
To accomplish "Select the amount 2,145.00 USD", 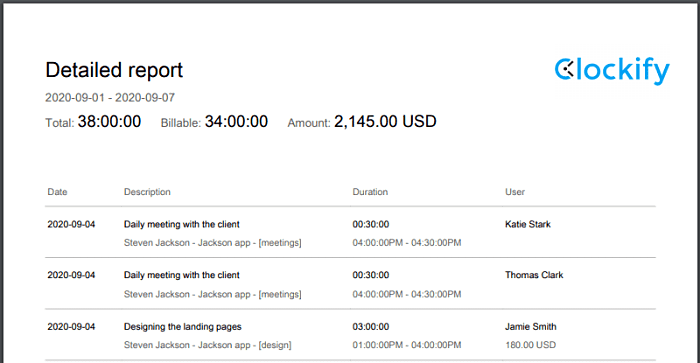I will click(385, 121).
